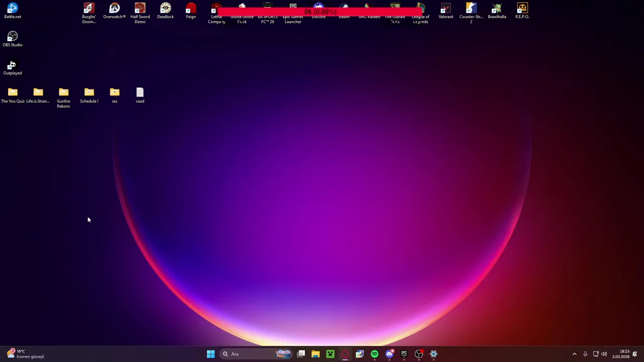The height and width of the screenshot is (362, 644).
Task: Open Epic Games from the taskbar
Action: (404, 354)
